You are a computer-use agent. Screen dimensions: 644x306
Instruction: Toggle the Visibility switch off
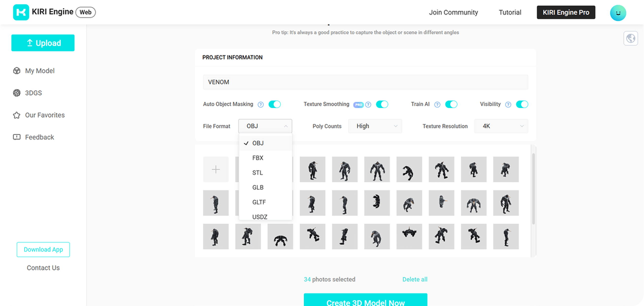click(x=522, y=104)
